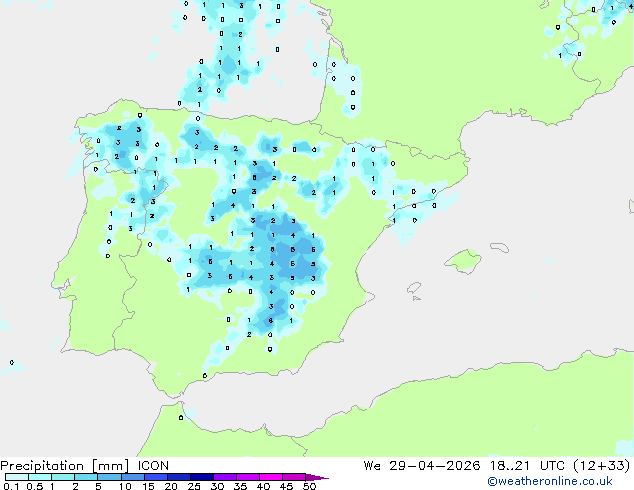Select the 40–45 mm magenta swatch

coord(271,477)
